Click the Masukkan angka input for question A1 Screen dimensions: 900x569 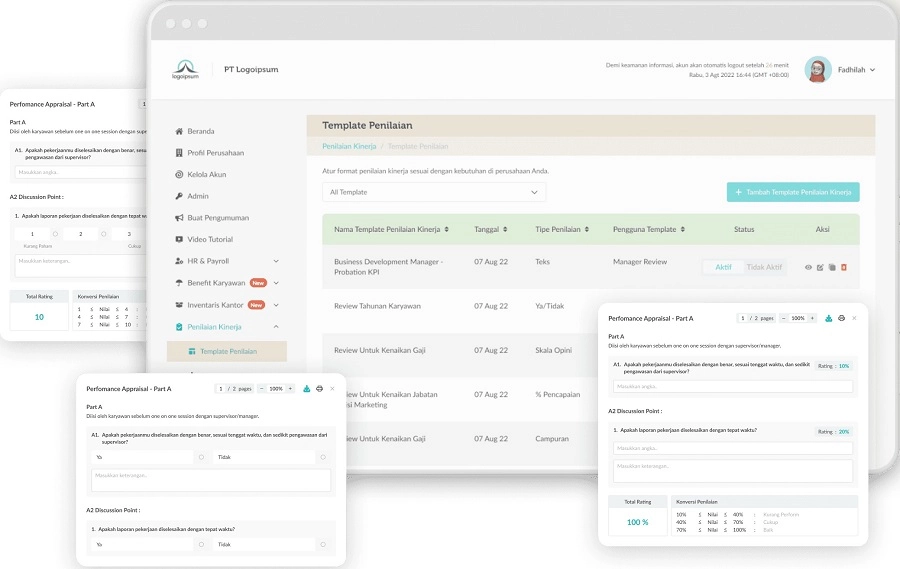[732, 386]
